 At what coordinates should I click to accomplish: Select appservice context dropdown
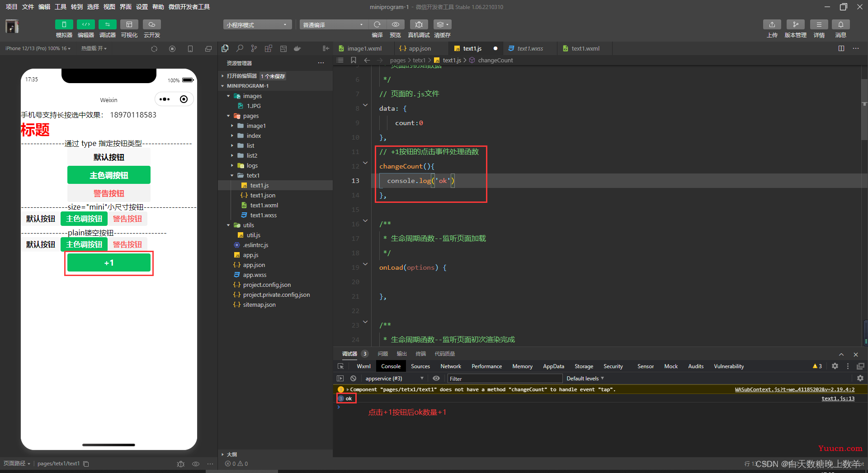pyautogui.click(x=394, y=379)
